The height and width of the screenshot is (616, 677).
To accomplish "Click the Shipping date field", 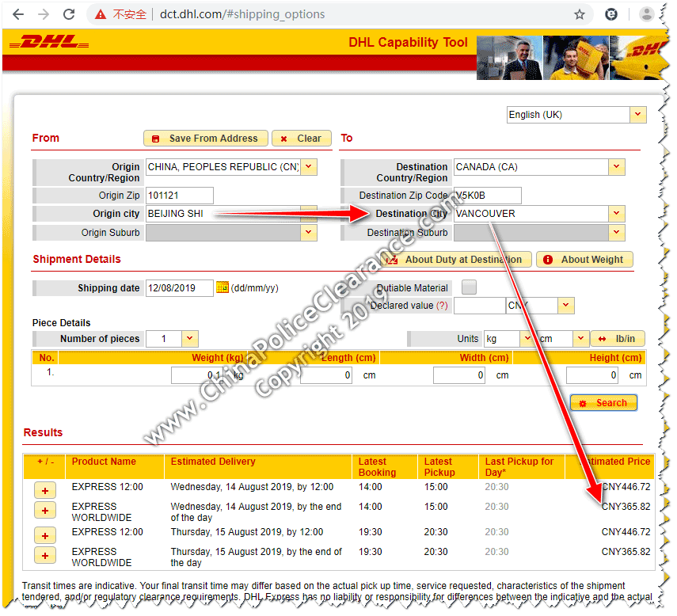I will 181,290.
